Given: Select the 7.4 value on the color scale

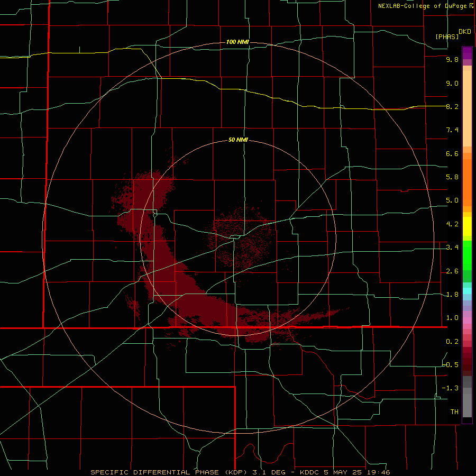Looking at the screenshot, I should (x=452, y=130).
